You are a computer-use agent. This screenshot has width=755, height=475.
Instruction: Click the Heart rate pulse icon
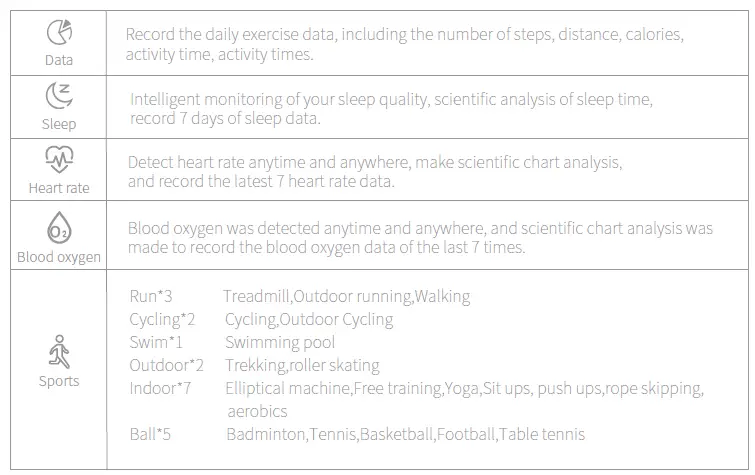click(59, 159)
